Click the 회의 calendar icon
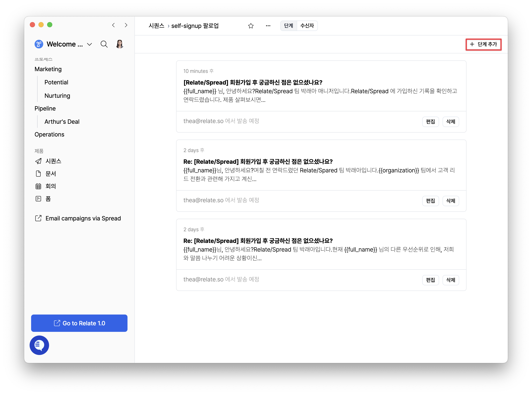This screenshot has width=532, height=395. pyautogui.click(x=38, y=186)
